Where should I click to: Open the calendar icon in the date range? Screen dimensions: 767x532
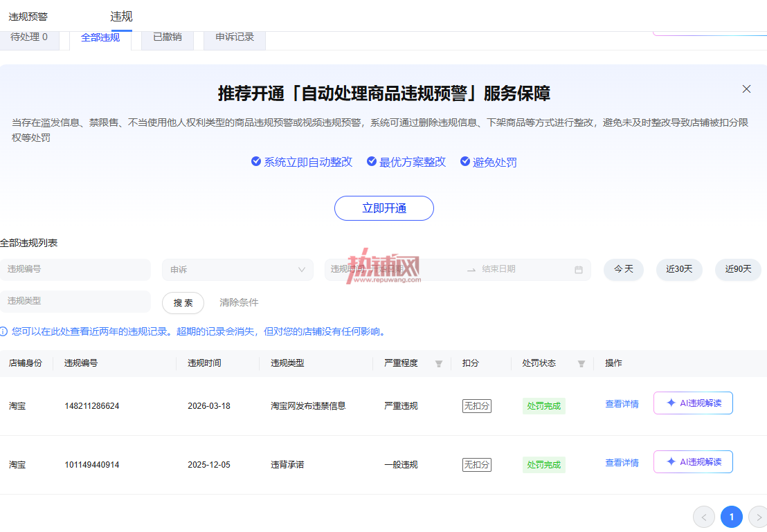(579, 269)
